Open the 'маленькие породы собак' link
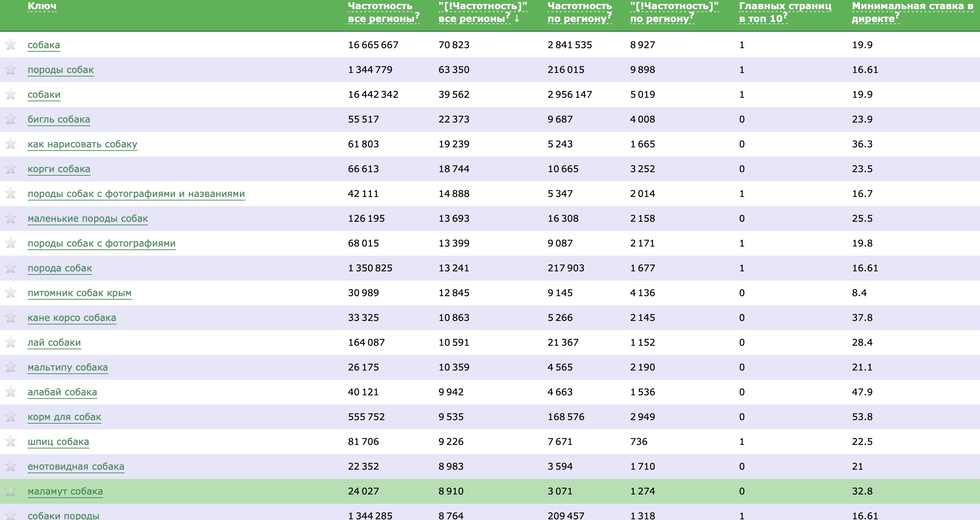The image size is (980, 520). coord(88,219)
